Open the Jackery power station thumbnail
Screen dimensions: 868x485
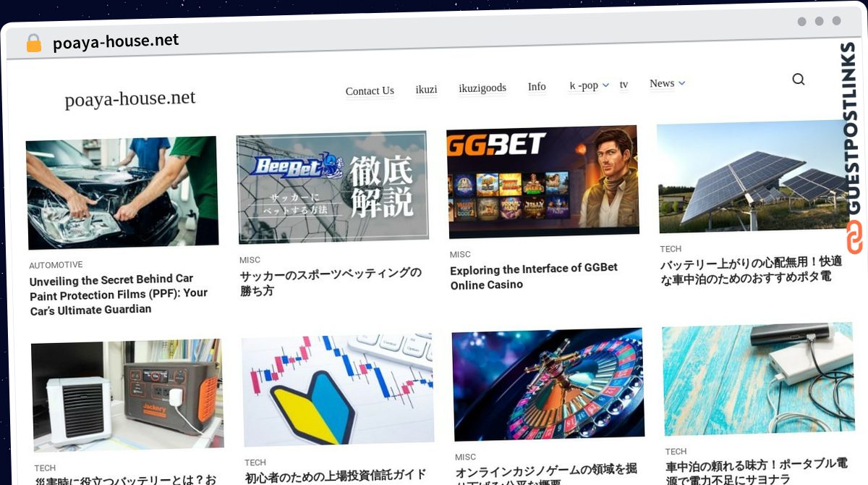(127, 395)
